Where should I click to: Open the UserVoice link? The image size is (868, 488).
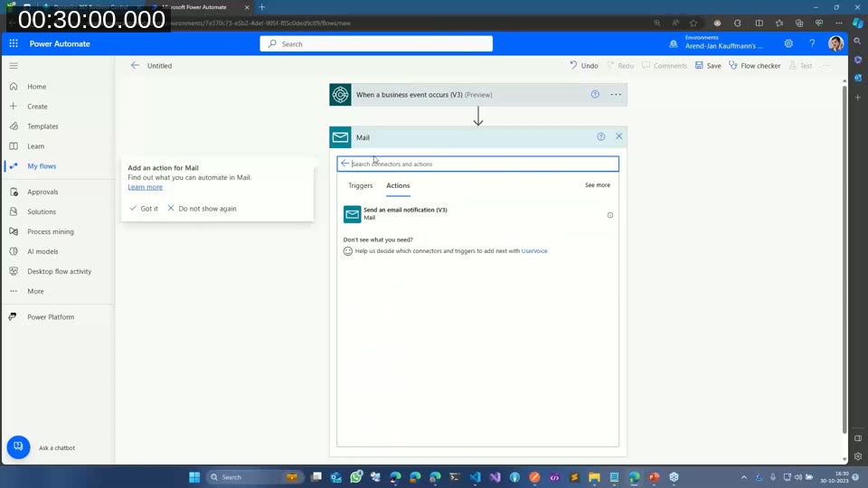(x=534, y=250)
